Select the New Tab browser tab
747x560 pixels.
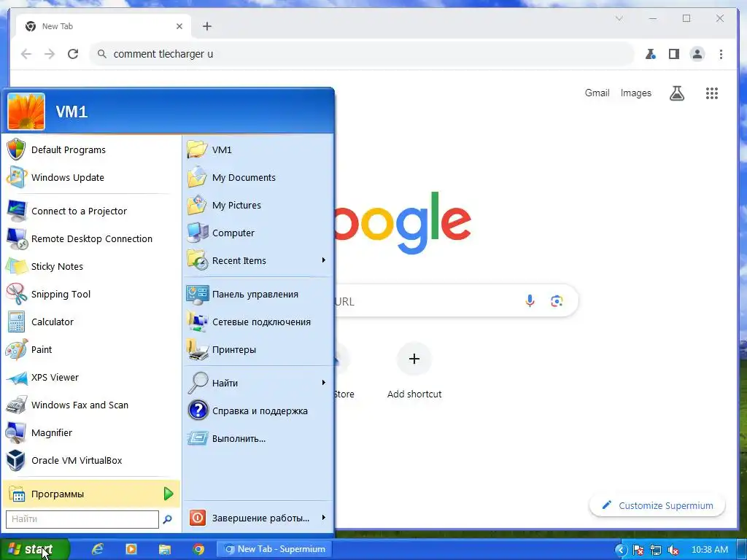pos(104,26)
